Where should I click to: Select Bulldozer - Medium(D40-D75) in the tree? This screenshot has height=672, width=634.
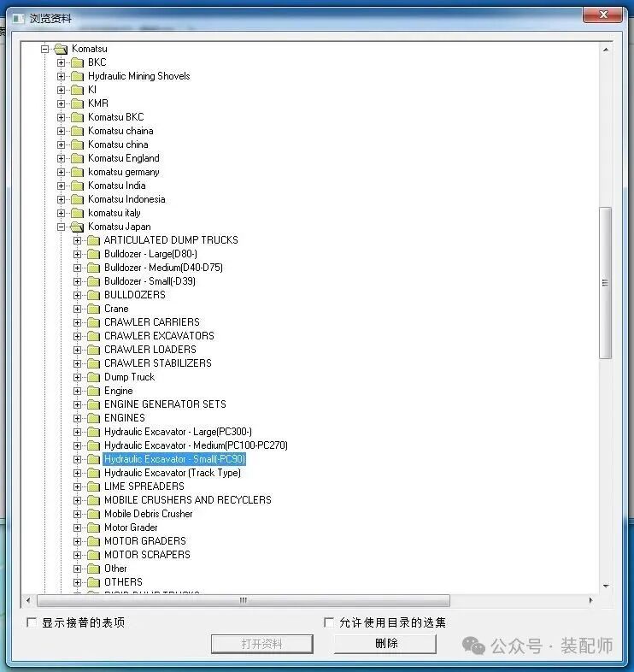163,268
